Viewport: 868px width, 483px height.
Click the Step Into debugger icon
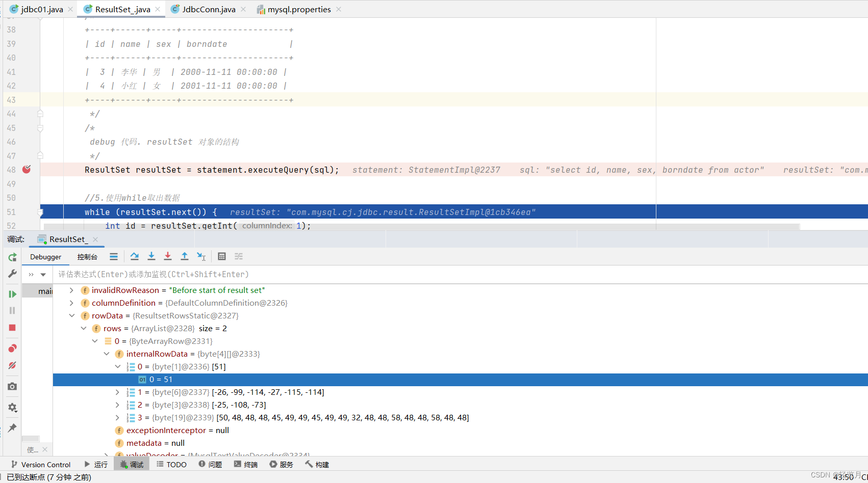click(x=151, y=256)
